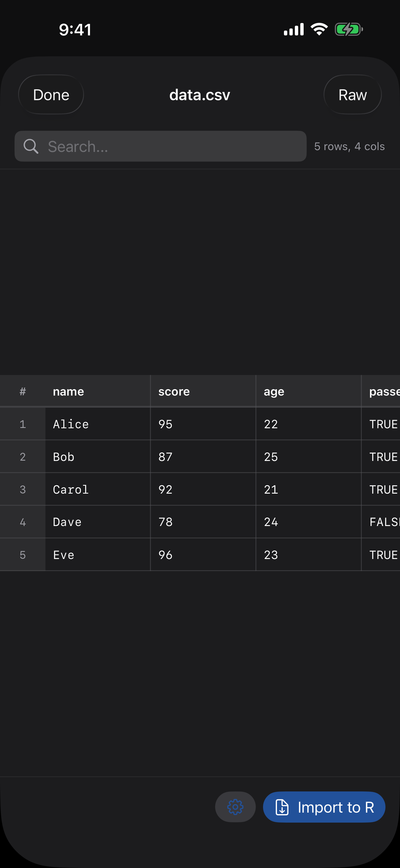
Task: Tap the download icon inside Import to R
Action: click(282, 807)
